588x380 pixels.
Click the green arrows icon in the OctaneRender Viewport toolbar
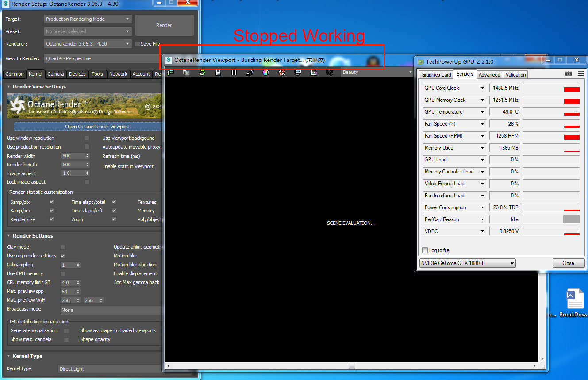[170, 72]
